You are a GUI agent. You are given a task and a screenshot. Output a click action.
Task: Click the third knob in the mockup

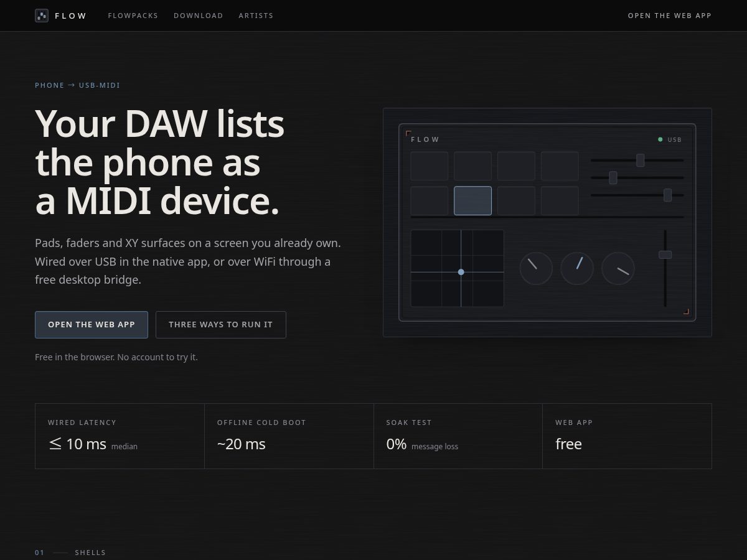(618, 268)
